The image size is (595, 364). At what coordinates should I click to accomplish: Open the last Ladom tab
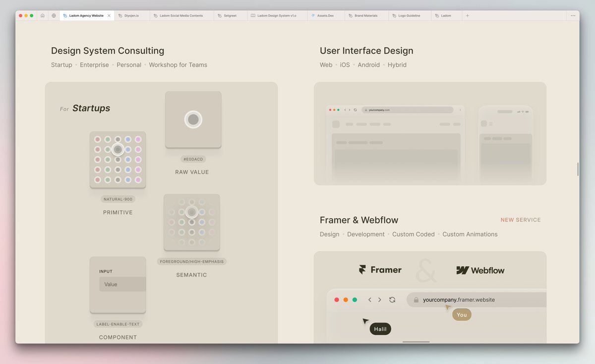[x=446, y=15]
